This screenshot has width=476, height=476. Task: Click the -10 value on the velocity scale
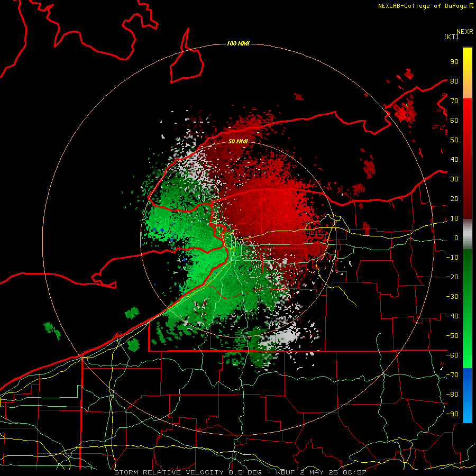click(x=452, y=258)
